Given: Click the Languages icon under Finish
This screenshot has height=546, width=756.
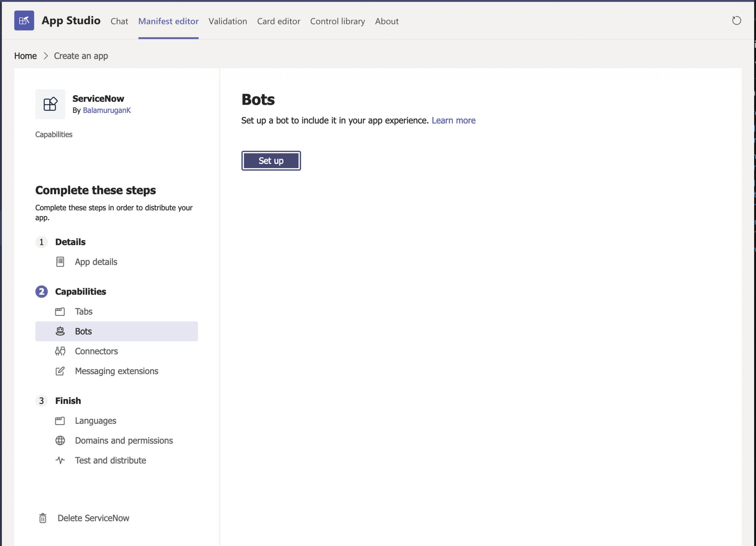Looking at the screenshot, I should click(60, 420).
